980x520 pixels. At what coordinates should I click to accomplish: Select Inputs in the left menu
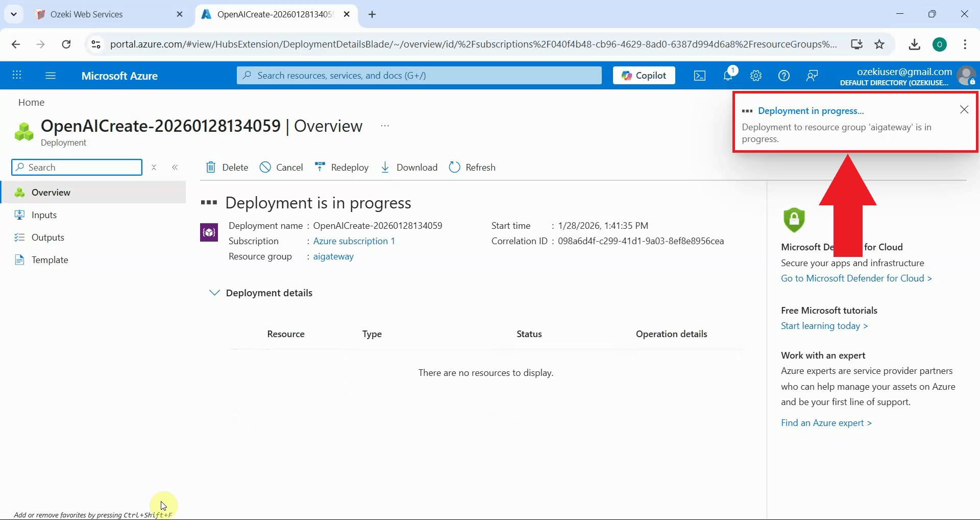44,215
